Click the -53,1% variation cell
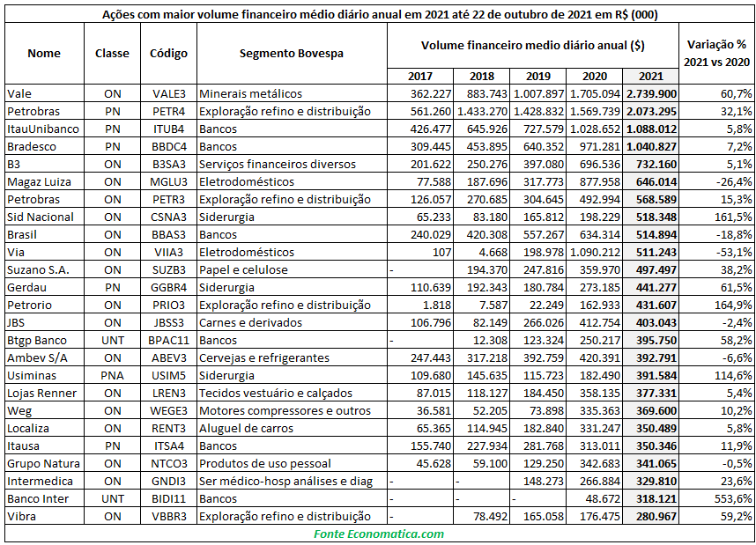Screen dimensions: 756x545 (716, 252)
